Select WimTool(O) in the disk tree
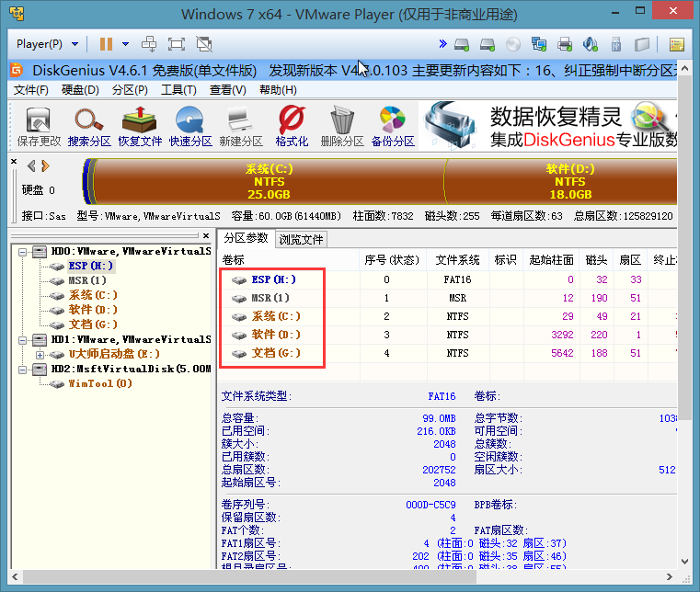 tap(100, 383)
